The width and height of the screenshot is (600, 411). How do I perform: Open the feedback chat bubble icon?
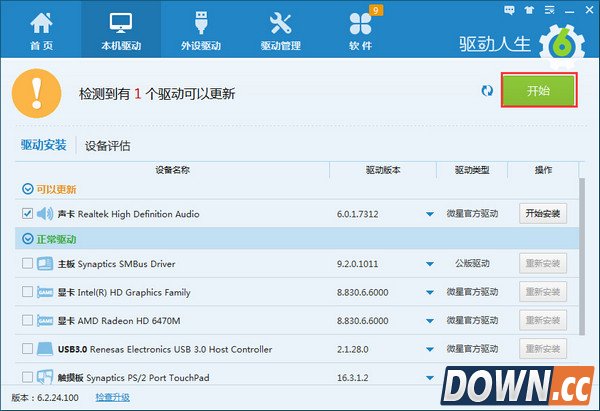[509, 10]
